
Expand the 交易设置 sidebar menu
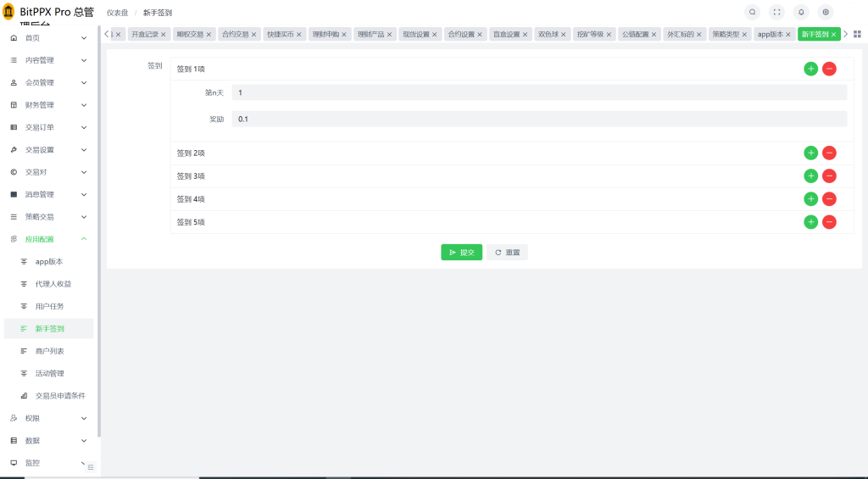48,149
